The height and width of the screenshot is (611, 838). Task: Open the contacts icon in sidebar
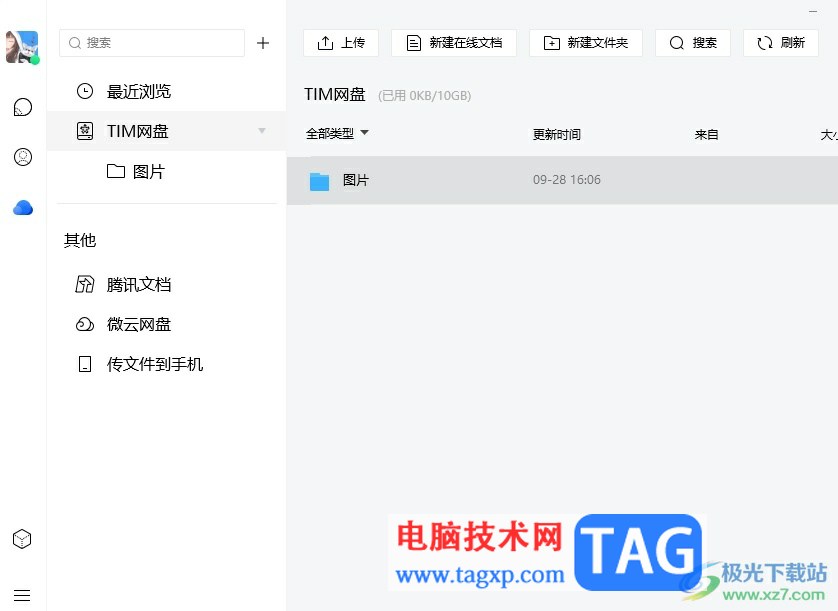coord(22,157)
